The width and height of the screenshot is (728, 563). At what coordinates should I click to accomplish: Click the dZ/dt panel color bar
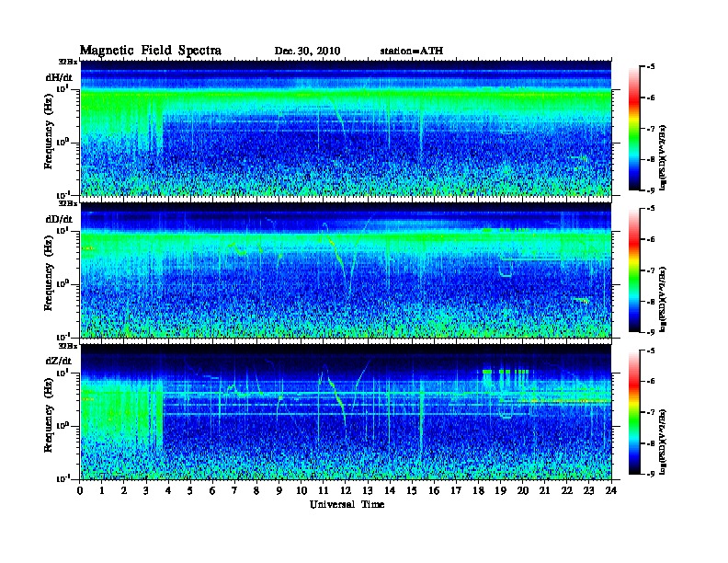pyautogui.click(x=634, y=412)
